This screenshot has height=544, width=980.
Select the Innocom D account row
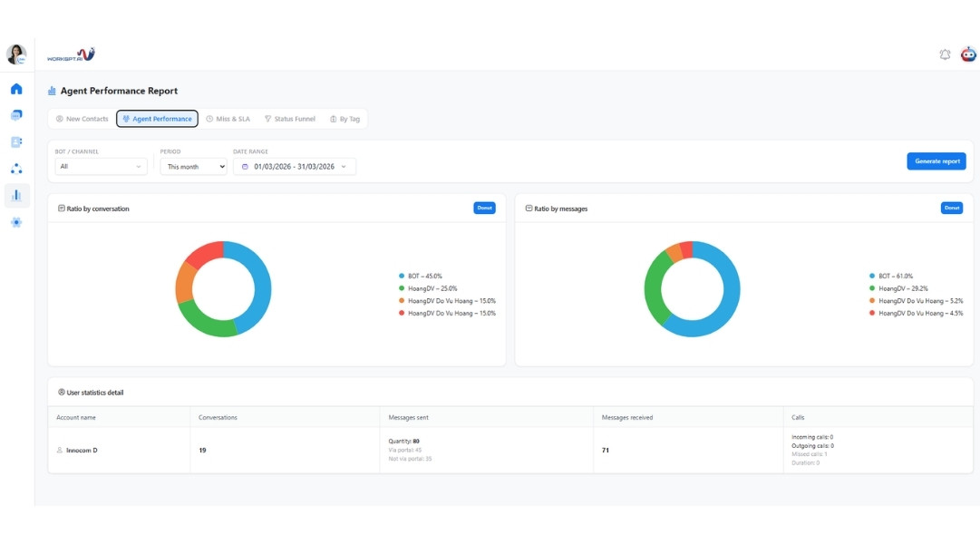[82, 450]
